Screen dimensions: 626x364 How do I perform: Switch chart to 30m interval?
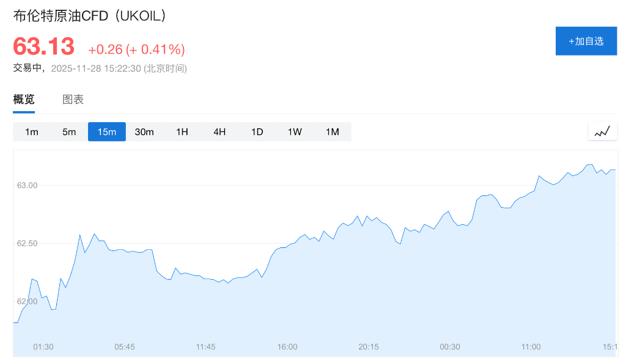tap(144, 132)
